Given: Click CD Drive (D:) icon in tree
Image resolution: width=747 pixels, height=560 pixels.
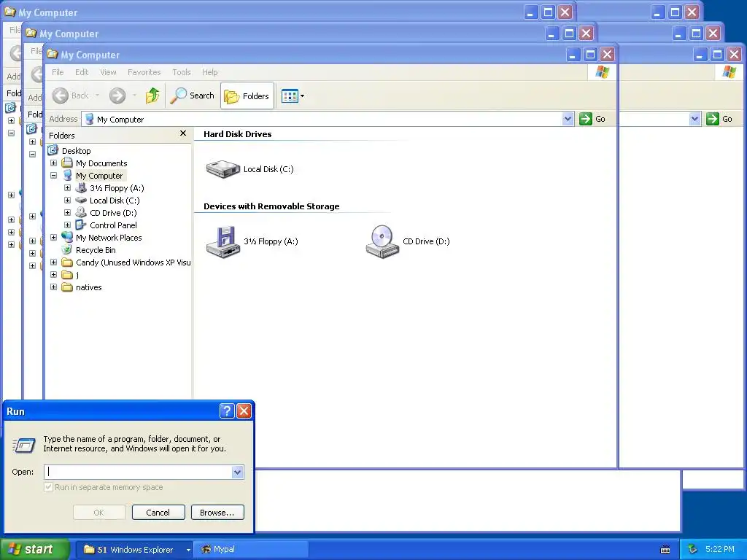Looking at the screenshot, I should coord(81,212).
